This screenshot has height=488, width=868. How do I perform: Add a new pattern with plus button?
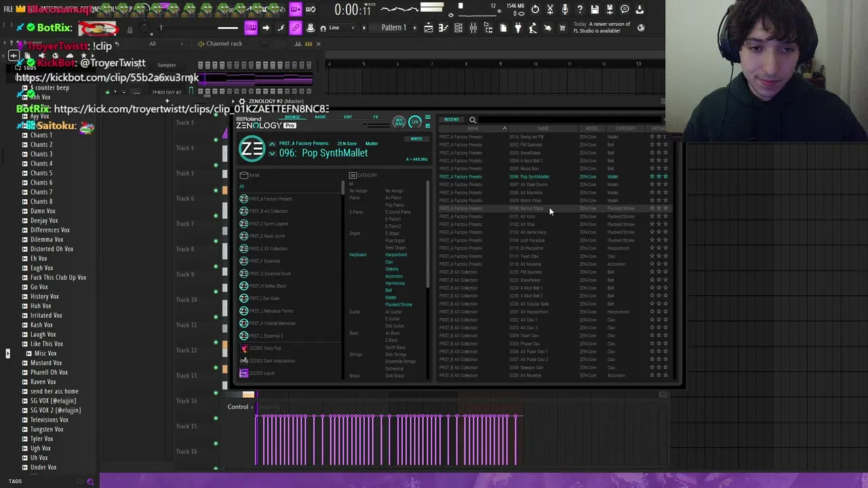[416, 28]
